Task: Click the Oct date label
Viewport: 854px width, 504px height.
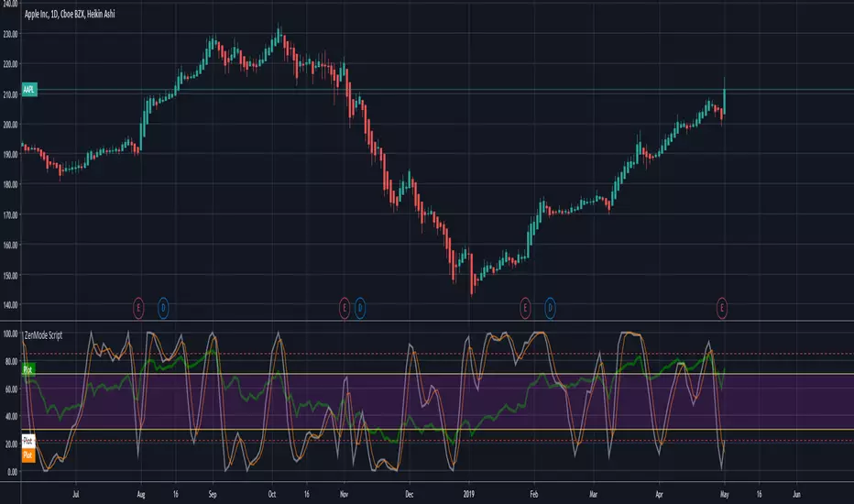Action: pyautogui.click(x=272, y=494)
